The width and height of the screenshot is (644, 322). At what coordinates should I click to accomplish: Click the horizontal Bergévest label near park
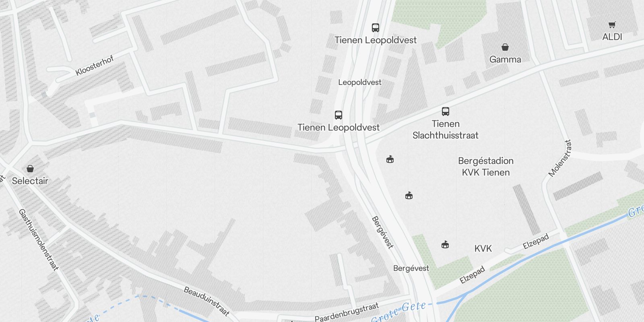[x=411, y=268]
